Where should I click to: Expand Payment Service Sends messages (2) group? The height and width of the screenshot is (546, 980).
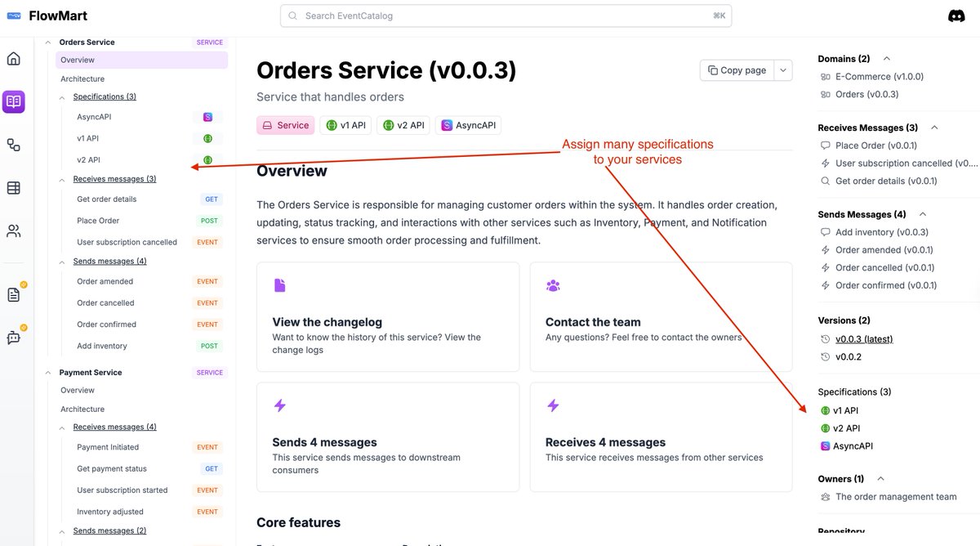pos(63,531)
